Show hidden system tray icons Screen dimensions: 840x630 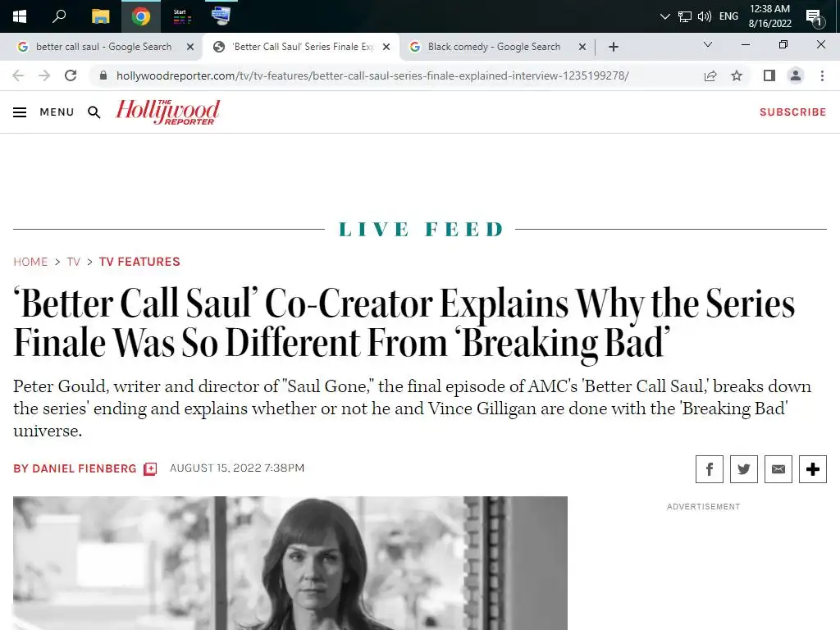coord(664,16)
